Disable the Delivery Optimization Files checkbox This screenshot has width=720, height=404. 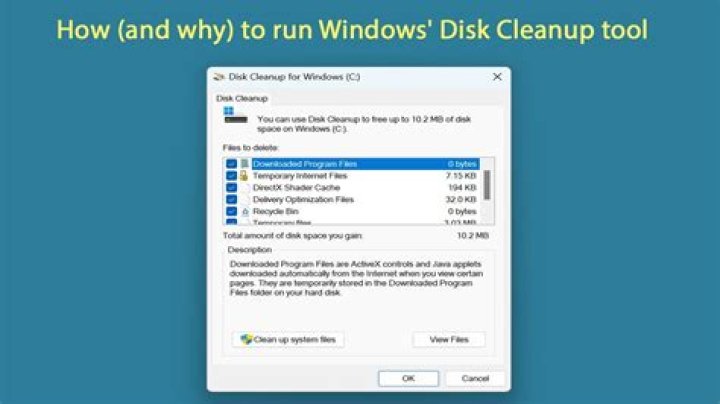click(x=231, y=200)
